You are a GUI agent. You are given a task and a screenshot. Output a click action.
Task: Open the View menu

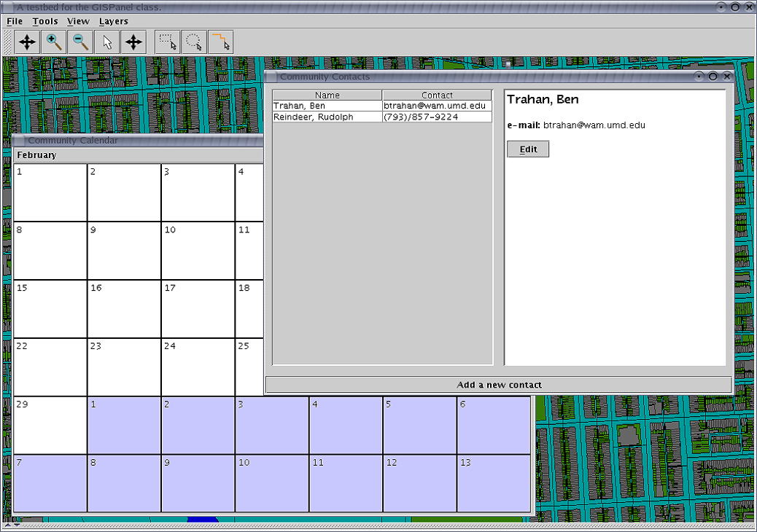[78, 21]
